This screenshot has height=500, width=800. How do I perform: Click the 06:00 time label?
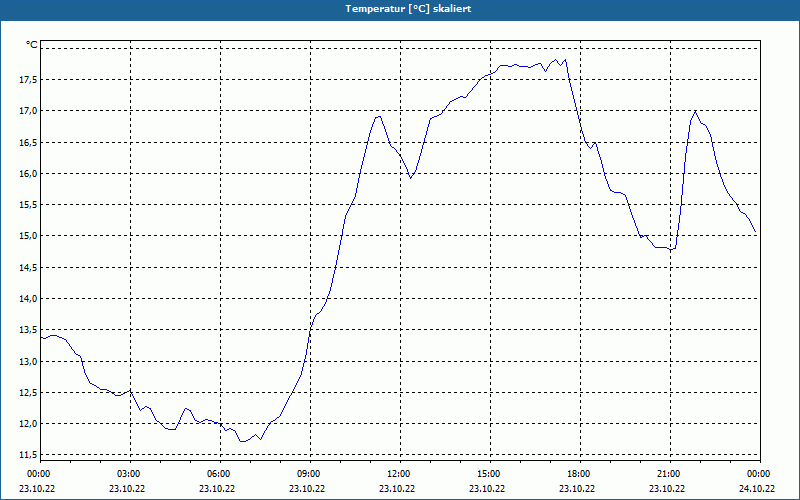point(217,474)
